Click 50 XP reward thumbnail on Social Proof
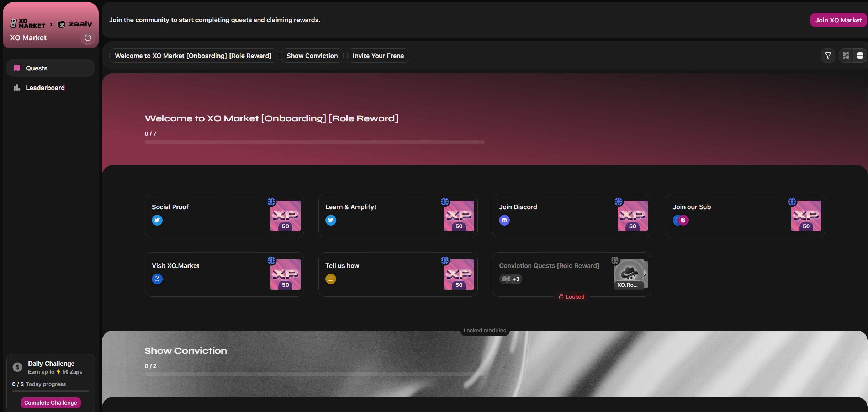The width and height of the screenshot is (868, 412). tap(285, 216)
